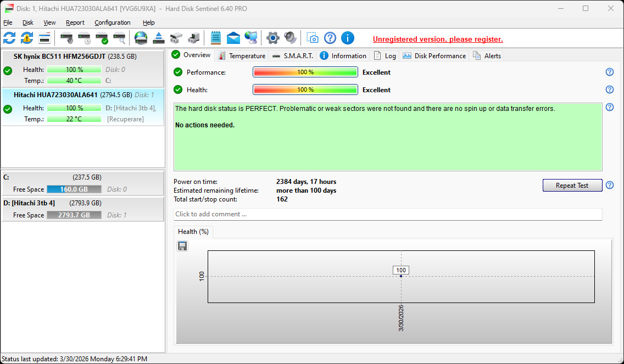Screen dimensions: 624x364
Task: Switch to the Log tab
Action: tap(385, 55)
